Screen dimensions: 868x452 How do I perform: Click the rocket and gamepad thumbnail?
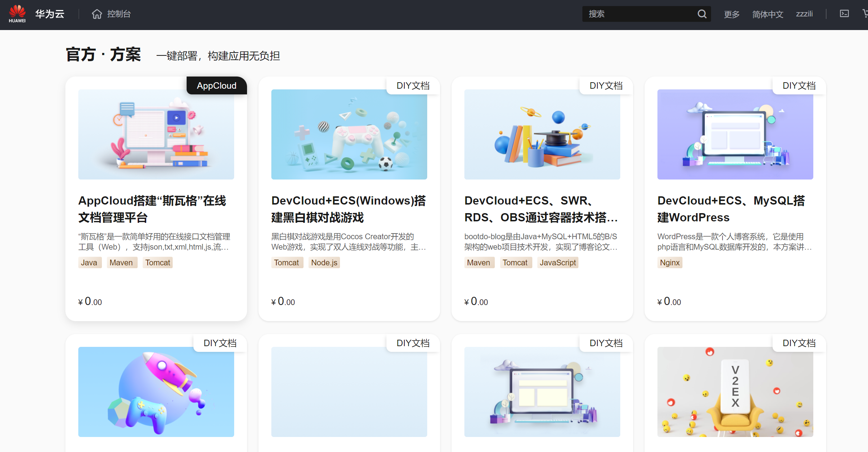point(156,392)
